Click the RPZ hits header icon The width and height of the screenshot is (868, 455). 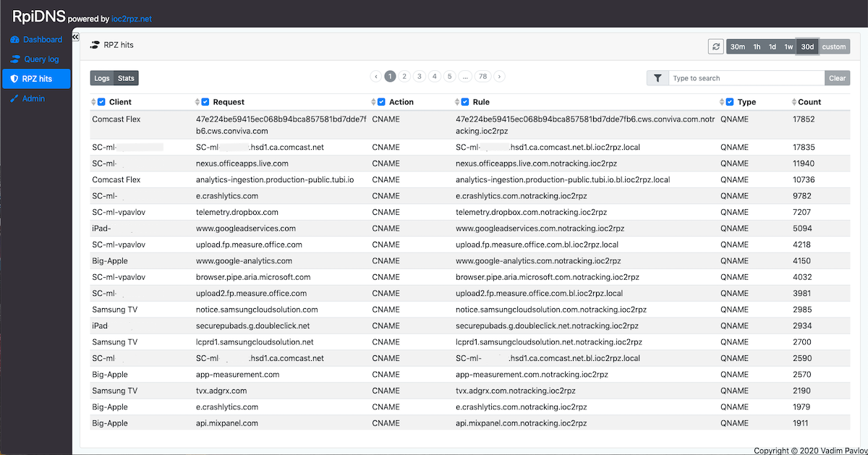click(94, 45)
